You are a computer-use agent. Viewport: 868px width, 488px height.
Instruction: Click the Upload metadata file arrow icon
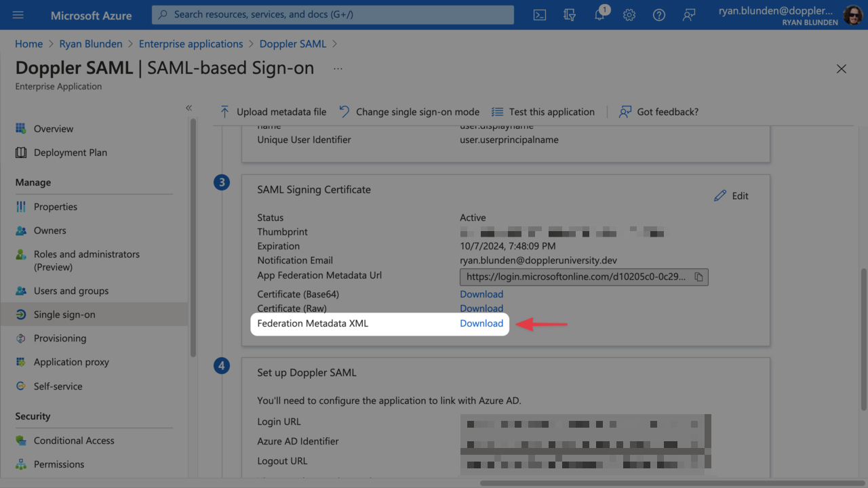click(x=225, y=112)
